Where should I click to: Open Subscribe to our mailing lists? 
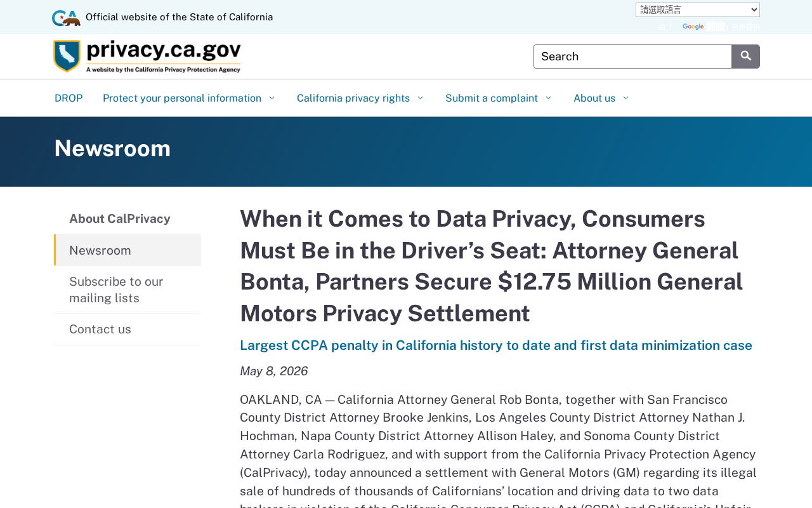point(128,290)
